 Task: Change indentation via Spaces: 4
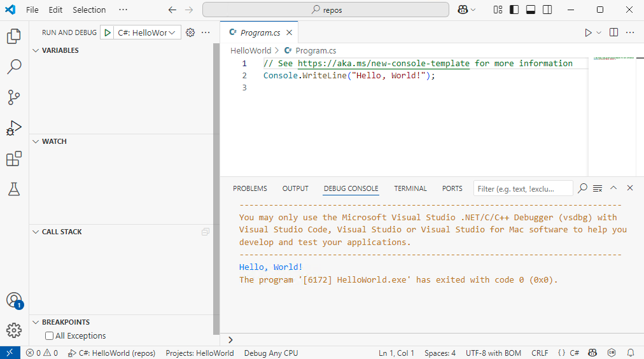pyautogui.click(x=440, y=353)
